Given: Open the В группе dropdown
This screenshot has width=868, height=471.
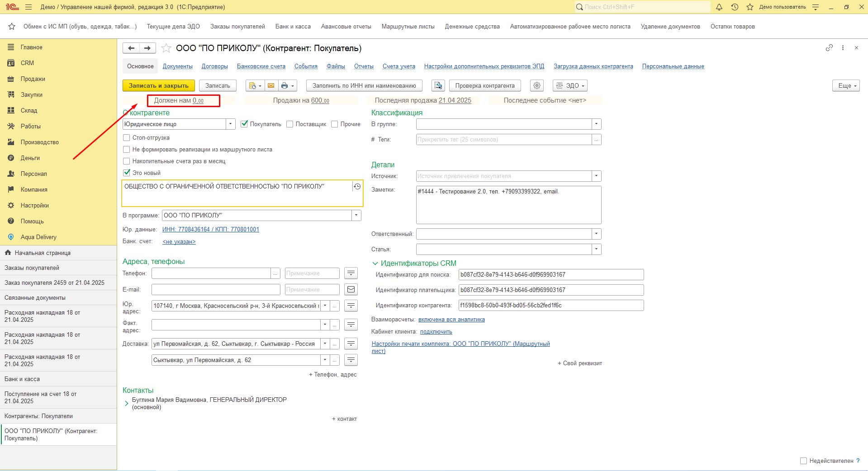Looking at the screenshot, I should click(x=597, y=124).
